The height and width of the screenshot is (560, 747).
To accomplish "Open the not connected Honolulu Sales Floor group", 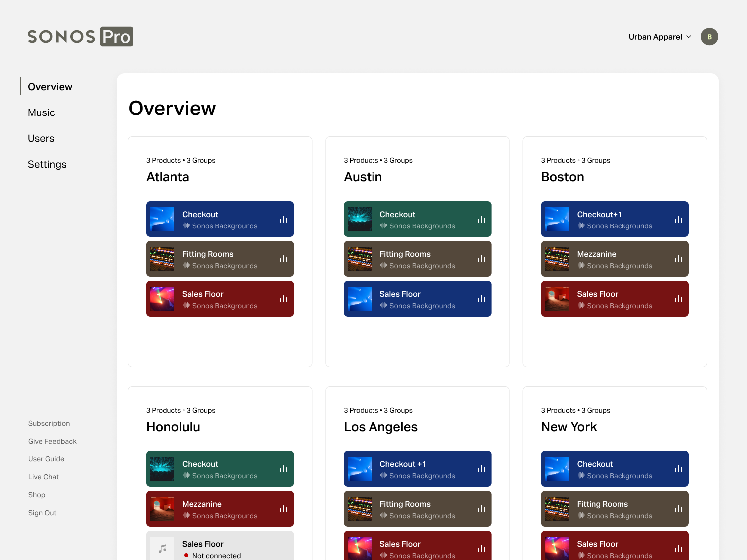I will (x=220, y=547).
